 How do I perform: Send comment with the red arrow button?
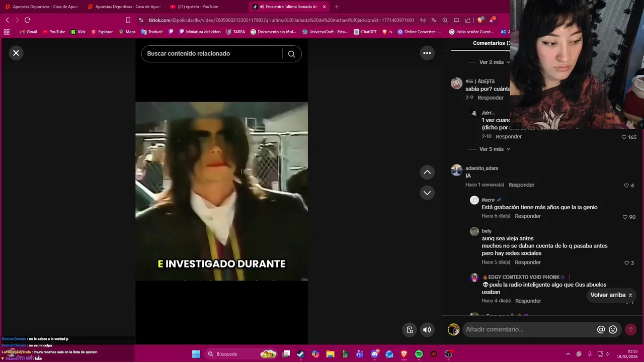[630, 329]
